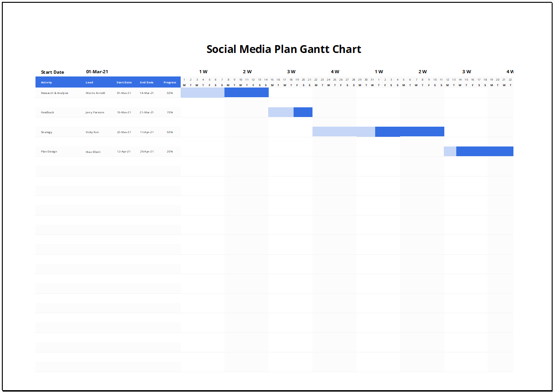Viewport: 554px width, 392px height.
Task: Click the 4 W label above March days 22-28
Action: click(335, 72)
